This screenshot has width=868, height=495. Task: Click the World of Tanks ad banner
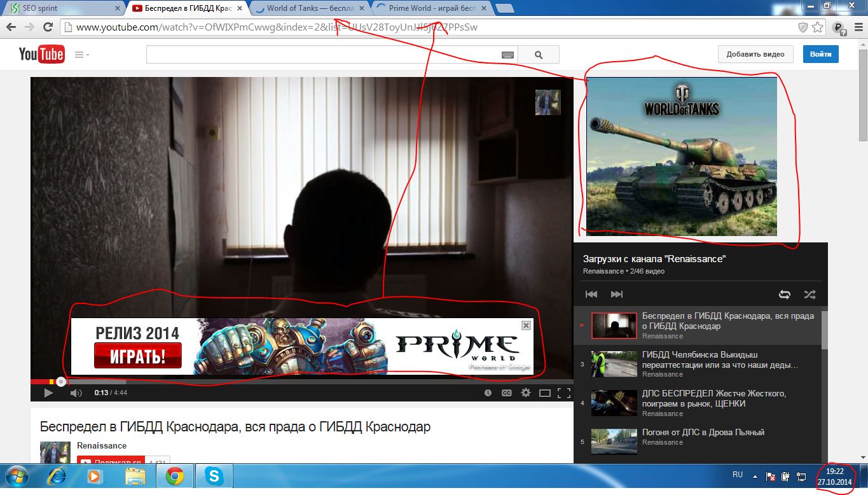point(682,157)
